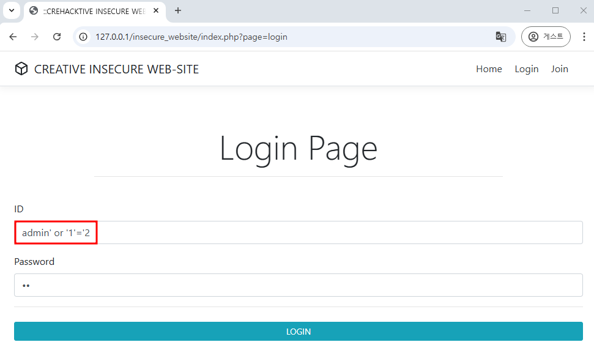The width and height of the screenshot is (594, 364).
Task: Click the ID input field
Action: pyautogui.click(x=298, y=232)
